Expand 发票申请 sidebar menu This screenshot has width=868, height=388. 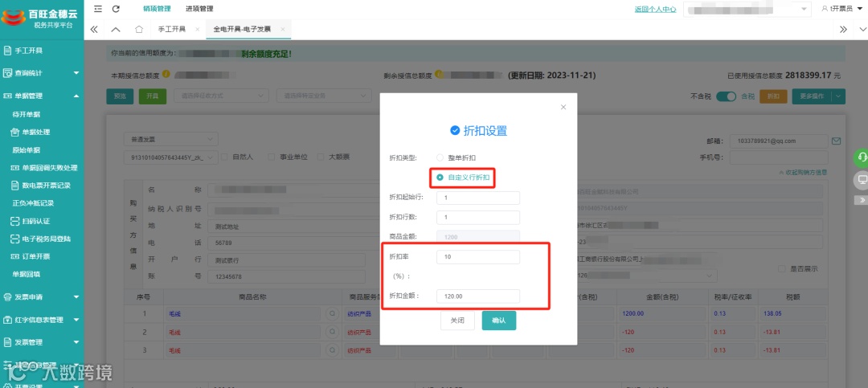tap(42, 297)
